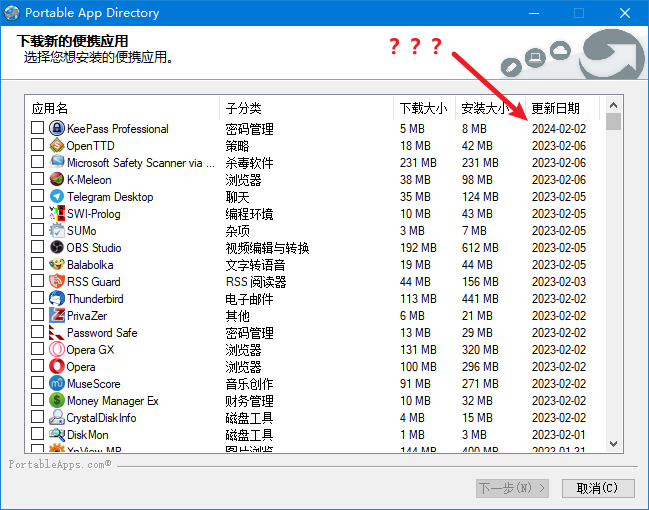This screenshot has height=510, width=649.
Task: Click the Thunderbird mail icon
Action: (x=57, y=299)
